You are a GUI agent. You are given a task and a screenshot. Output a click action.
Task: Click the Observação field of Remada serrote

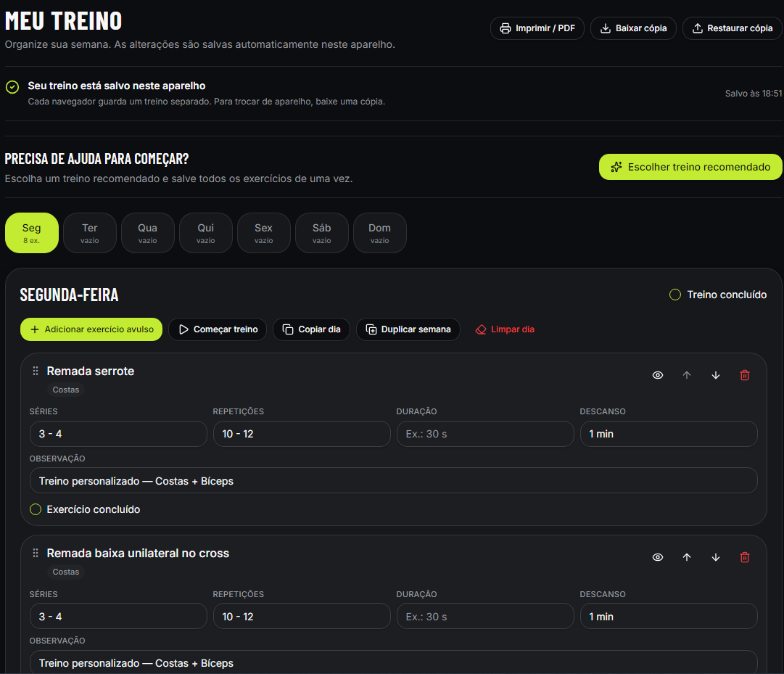tap(394, 481)
